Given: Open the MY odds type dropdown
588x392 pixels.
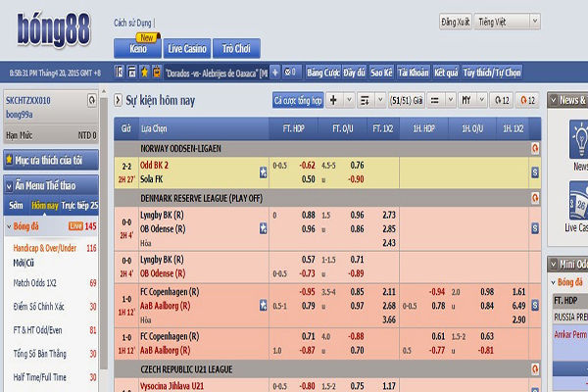Looking at the screenshot, I should coord(472,100).
